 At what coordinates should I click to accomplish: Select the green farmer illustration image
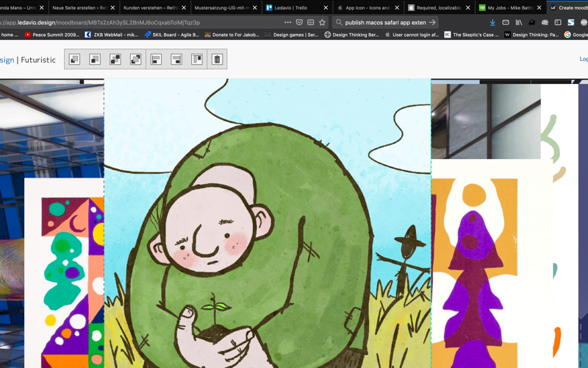(x=268, y=224)
